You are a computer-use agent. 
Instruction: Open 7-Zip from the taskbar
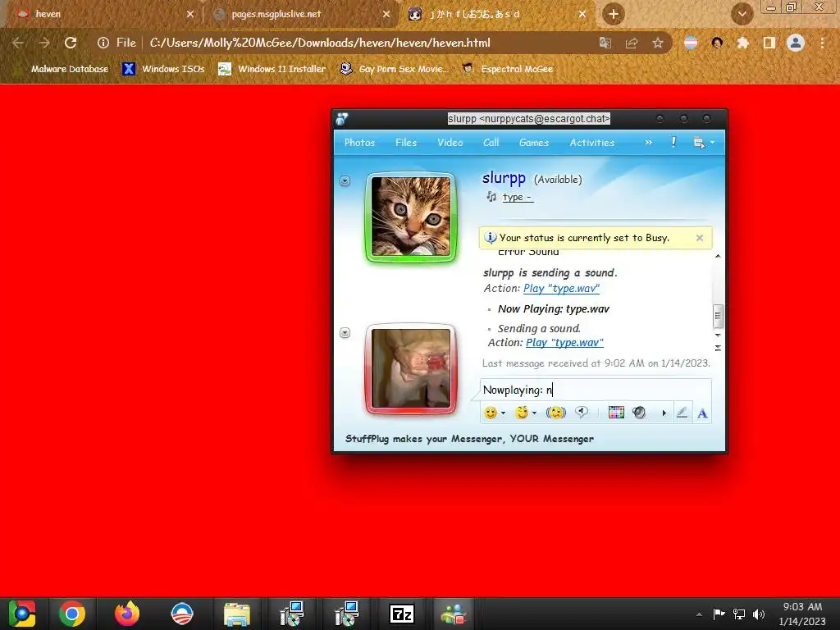402,614
